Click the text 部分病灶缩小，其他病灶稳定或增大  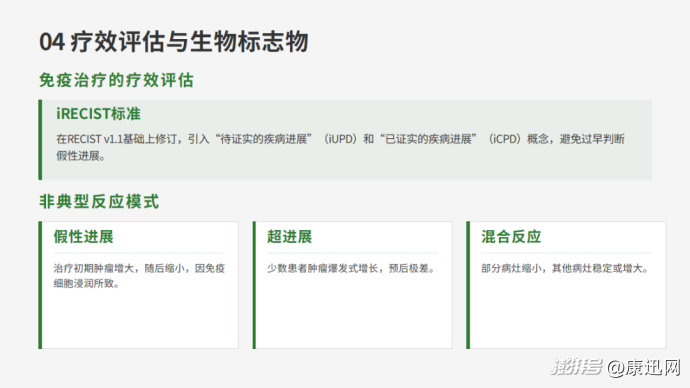[565, 268]
